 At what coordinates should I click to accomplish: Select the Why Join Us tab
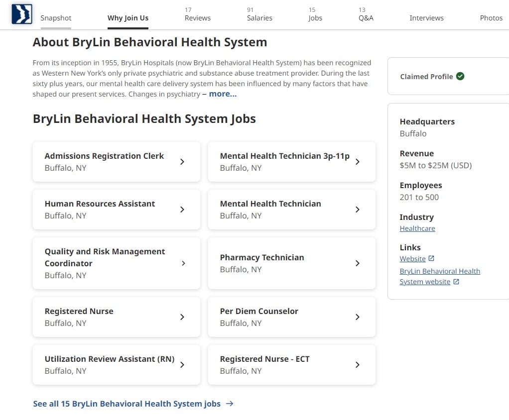point(128,18)
